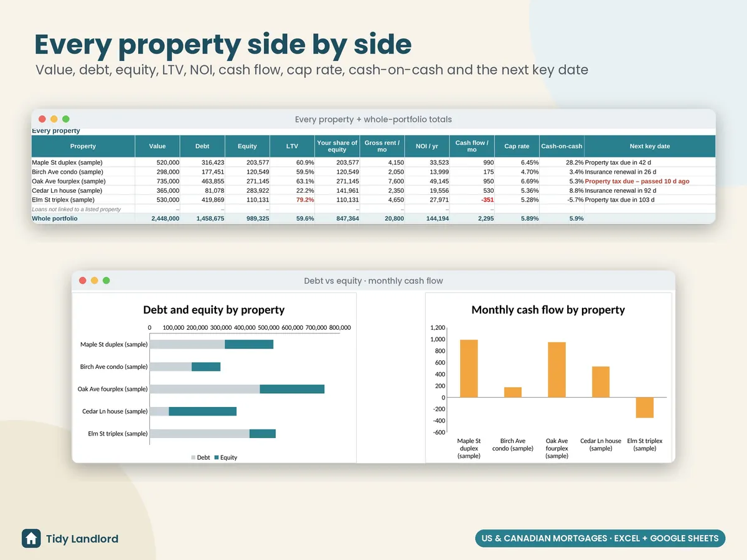Select the LTV column header
Viewport: 747px width, 560px height.
292,146
